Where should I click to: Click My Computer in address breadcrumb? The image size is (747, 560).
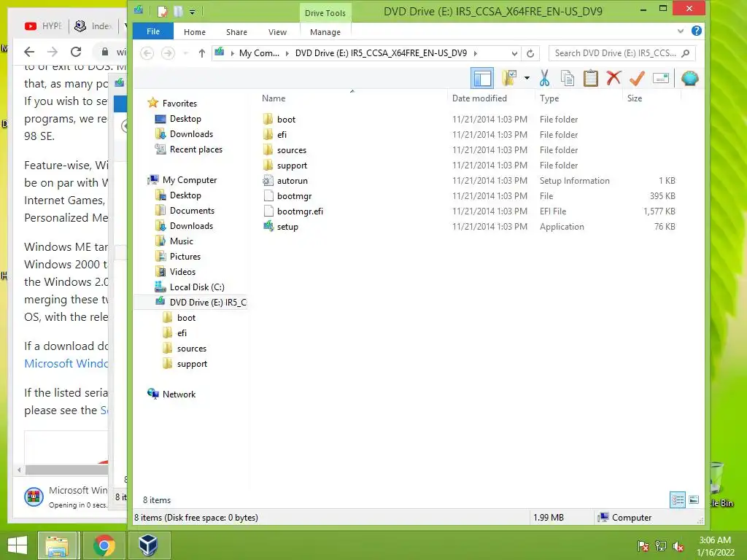click(259, 52)
